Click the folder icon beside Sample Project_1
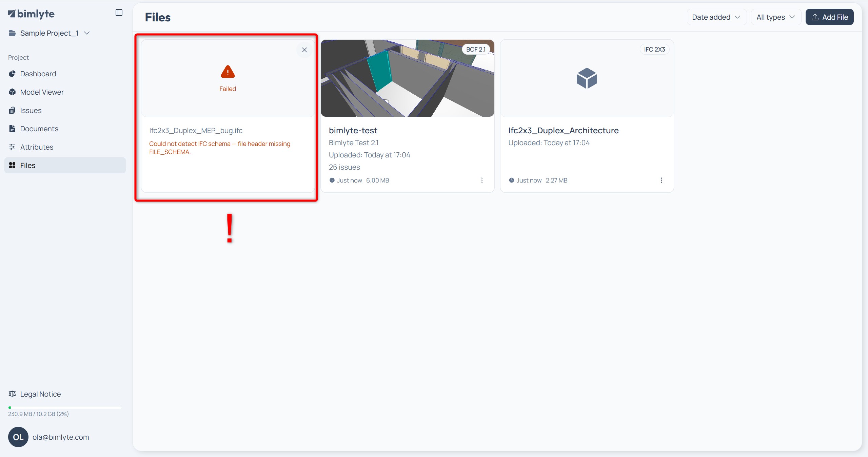This screenshot has height=457, width=868. (x=12, y=33)
